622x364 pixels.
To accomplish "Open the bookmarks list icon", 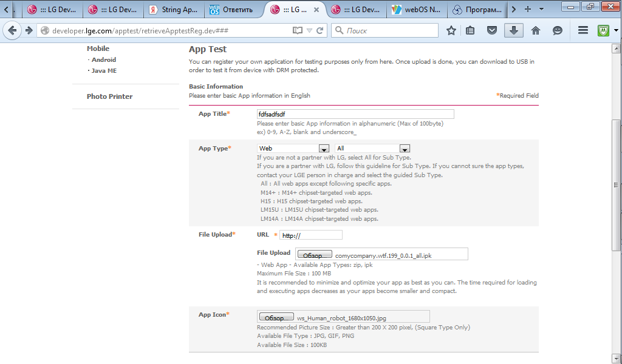I will tap(470, 30).
